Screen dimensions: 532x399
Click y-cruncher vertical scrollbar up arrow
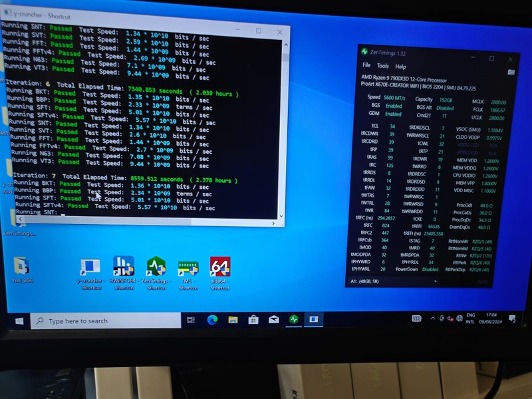point(286,45)
